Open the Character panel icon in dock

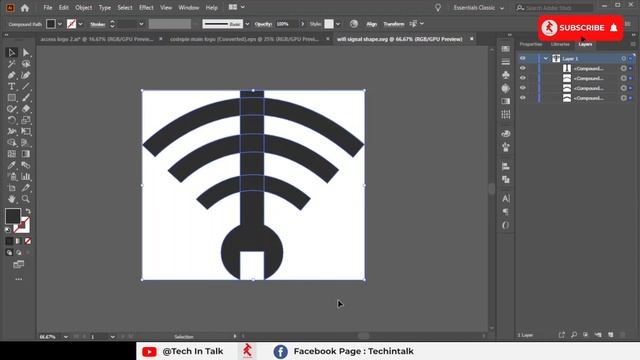506,198
